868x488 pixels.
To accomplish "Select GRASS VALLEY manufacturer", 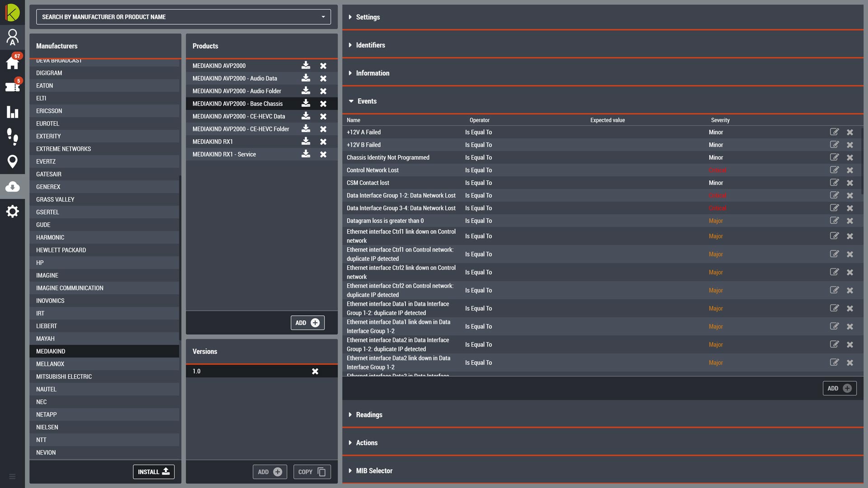I will tap(104, 199).
